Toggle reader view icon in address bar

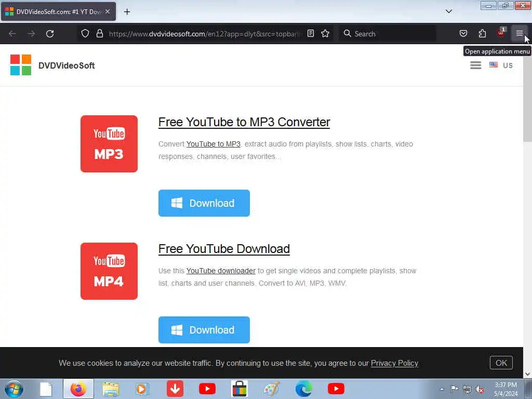tap(311, 33)
